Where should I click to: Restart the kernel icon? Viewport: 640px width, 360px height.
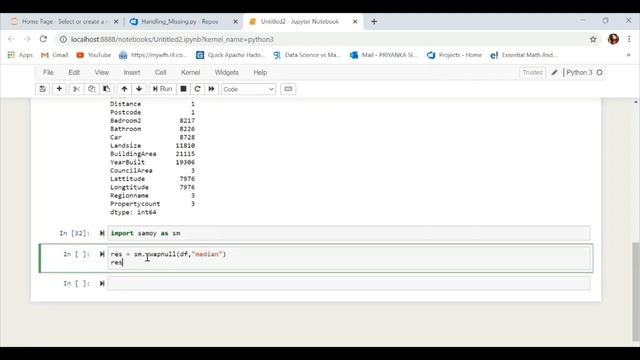197,89
